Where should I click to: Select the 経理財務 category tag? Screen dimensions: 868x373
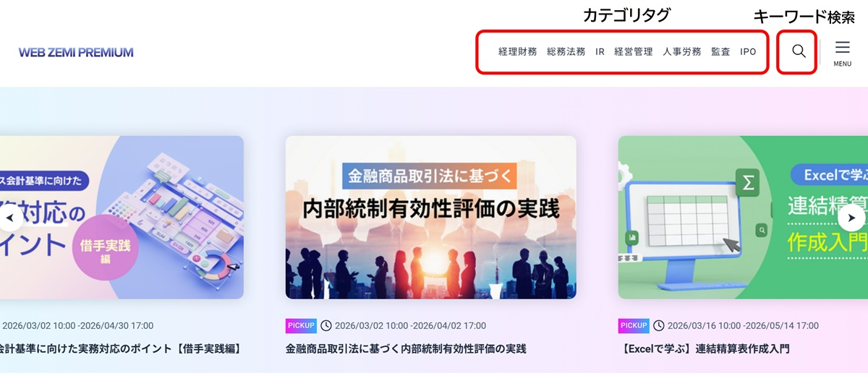[517, 52]
